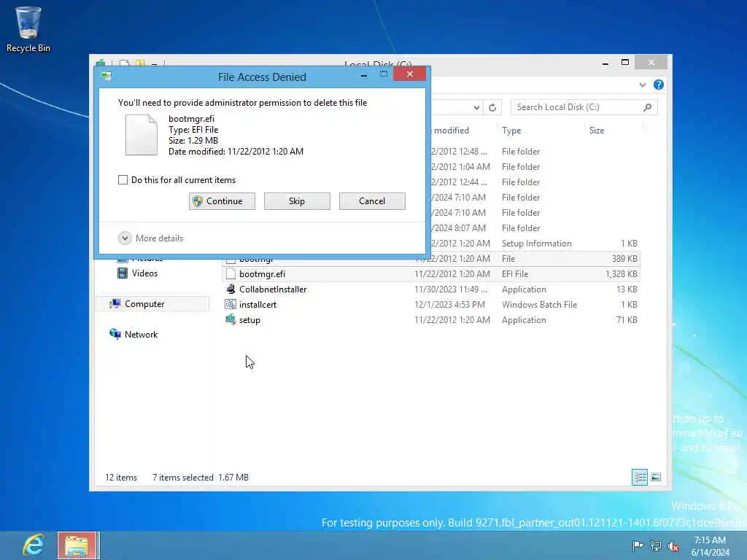Minimize the File Access Denied dialog
The image size is (747, 560).
tap(363, 75)
